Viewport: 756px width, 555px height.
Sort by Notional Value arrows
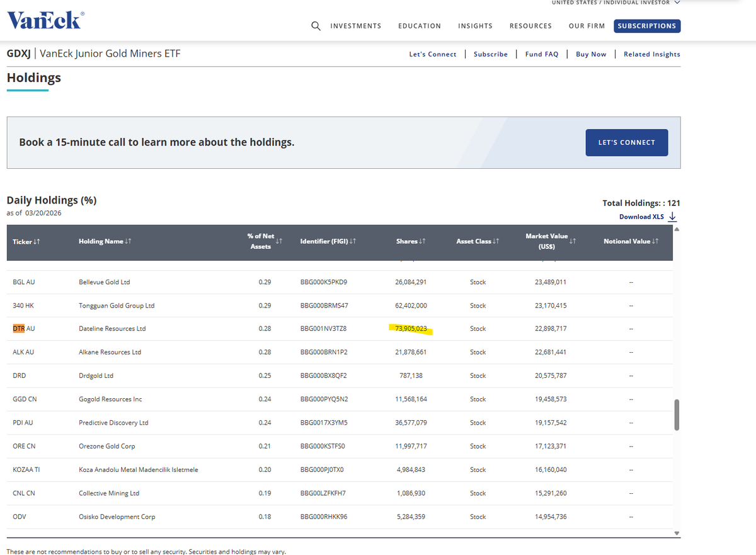(x=655, y=241)
